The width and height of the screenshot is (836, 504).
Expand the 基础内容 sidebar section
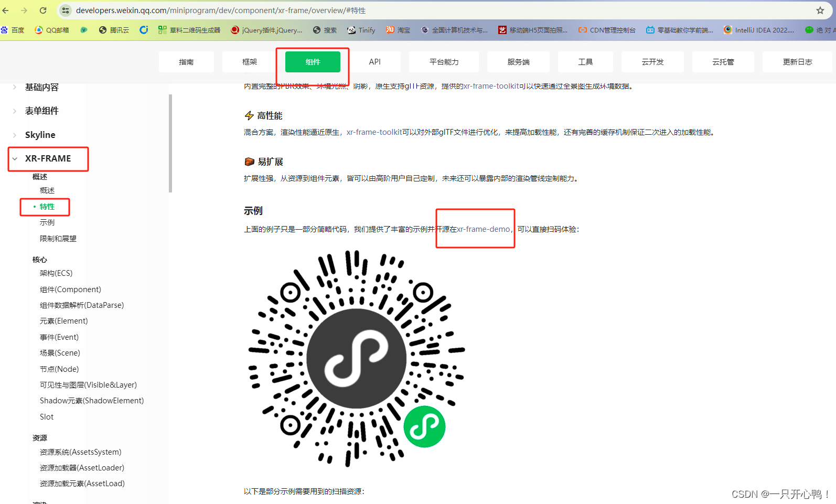coord(42,87)
